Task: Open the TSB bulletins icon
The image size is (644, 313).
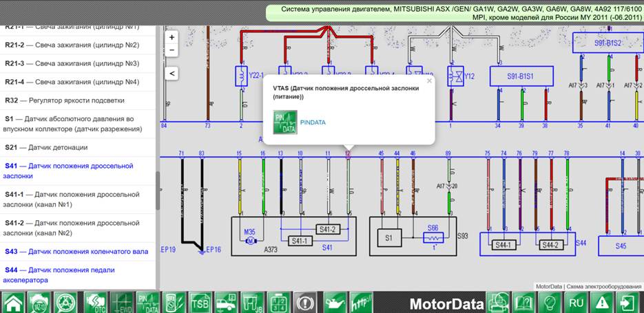Action: click(200, 303)
